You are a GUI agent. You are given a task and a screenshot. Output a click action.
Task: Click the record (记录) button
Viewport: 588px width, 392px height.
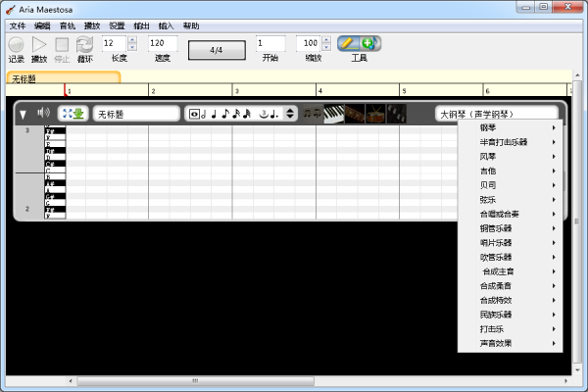pos(16,44)
